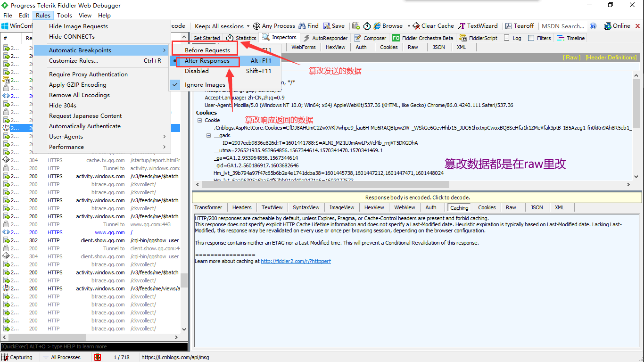Click Response body is encoded decode bar
This screenshot has height=362, width=644.
pyautogui.click(x=417, y=197)
